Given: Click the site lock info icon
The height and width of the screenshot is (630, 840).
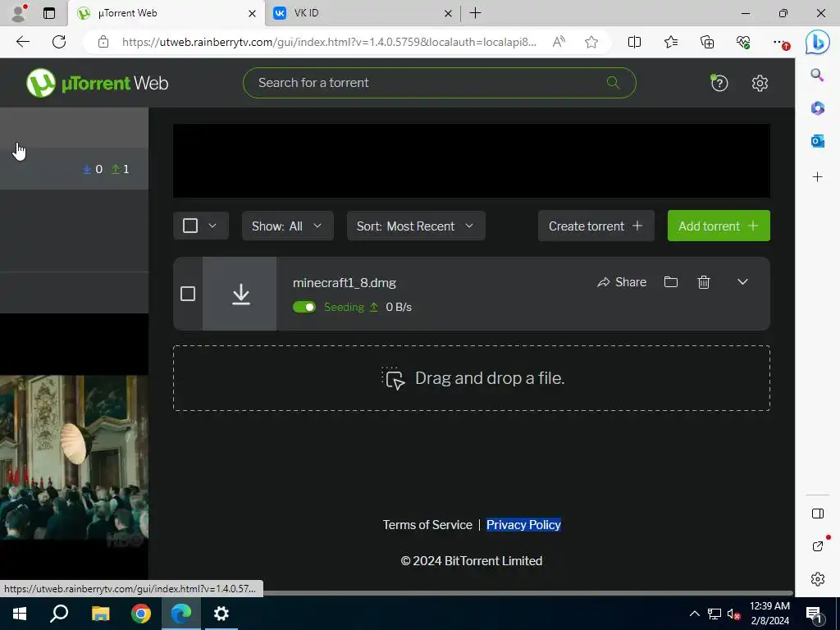Looking at the screenshot, I should pos(103,42).
